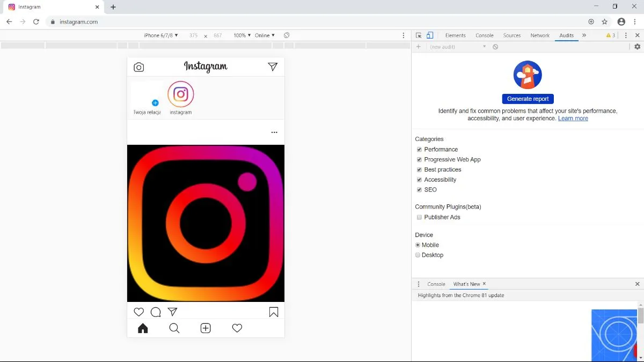Open the Learn more link
Image resolution: width=644 pixels, height=362 pixels.
[x=573, y=119]
